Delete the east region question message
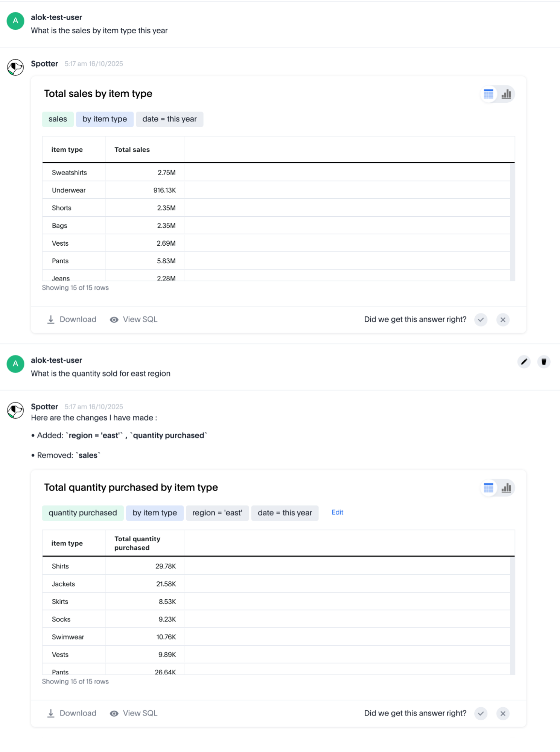Image resolution: width=560 pixels, height=752 pixels. 543,362
